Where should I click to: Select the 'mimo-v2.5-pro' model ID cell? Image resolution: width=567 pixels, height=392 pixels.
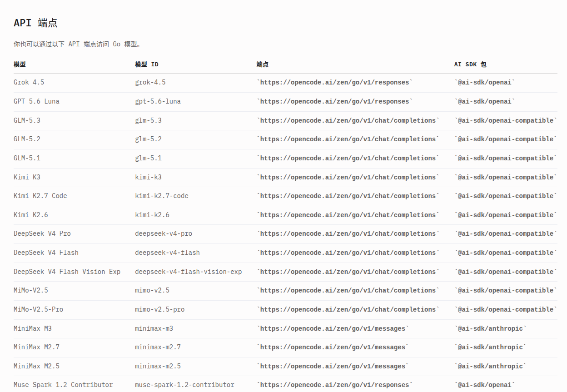coord(160,309)
